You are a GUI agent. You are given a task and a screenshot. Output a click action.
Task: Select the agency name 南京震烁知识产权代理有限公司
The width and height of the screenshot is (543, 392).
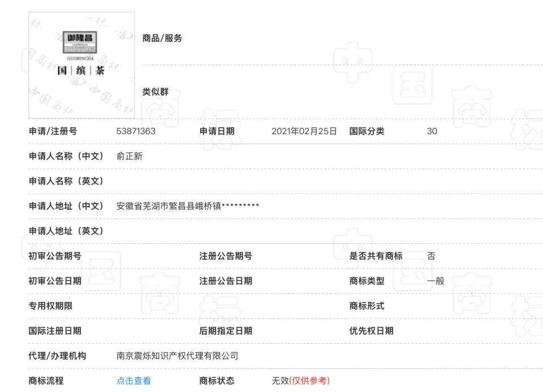(177, 356)
